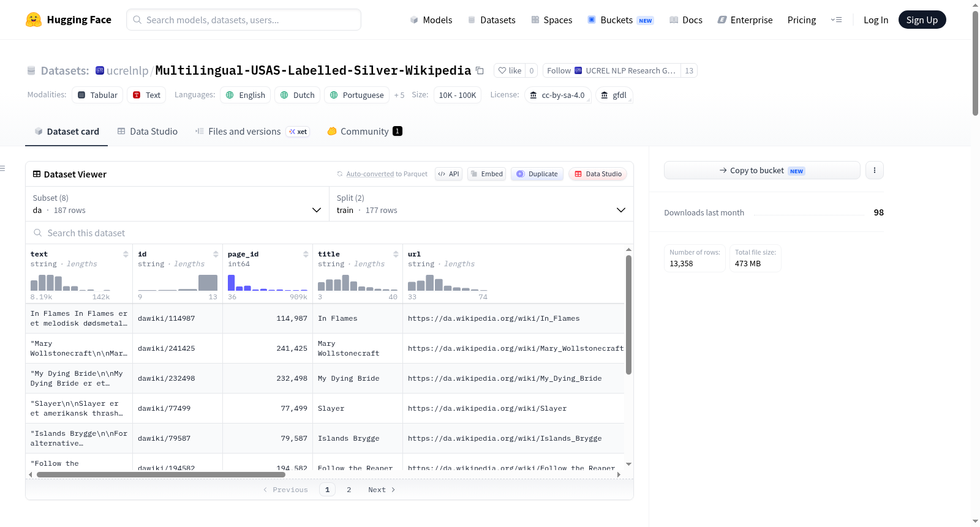Select the English language tag

[x=246, y=95]
